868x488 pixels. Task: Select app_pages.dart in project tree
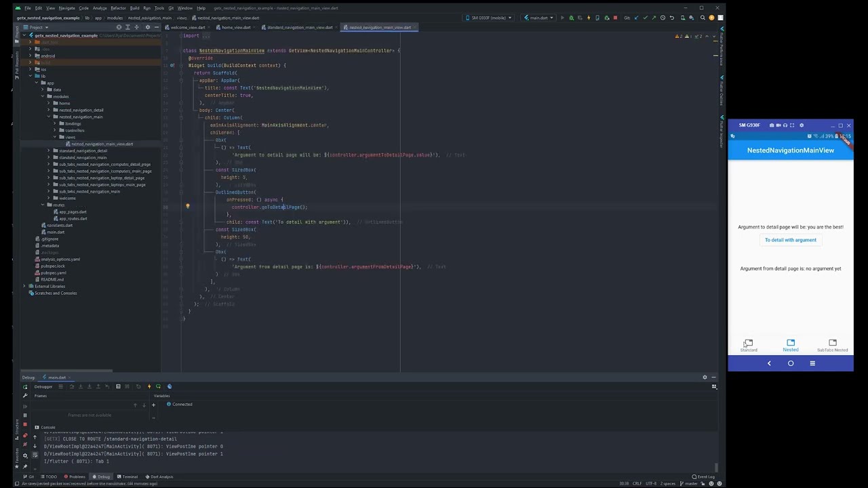click(73, 211)
